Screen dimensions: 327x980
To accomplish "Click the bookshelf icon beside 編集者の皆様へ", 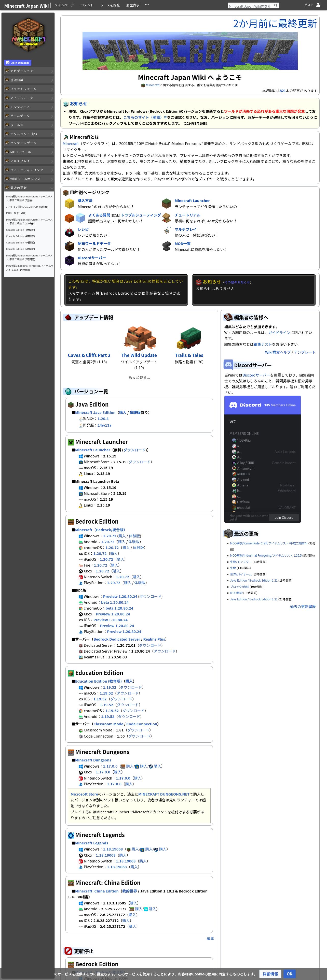I will click(228, 317).
